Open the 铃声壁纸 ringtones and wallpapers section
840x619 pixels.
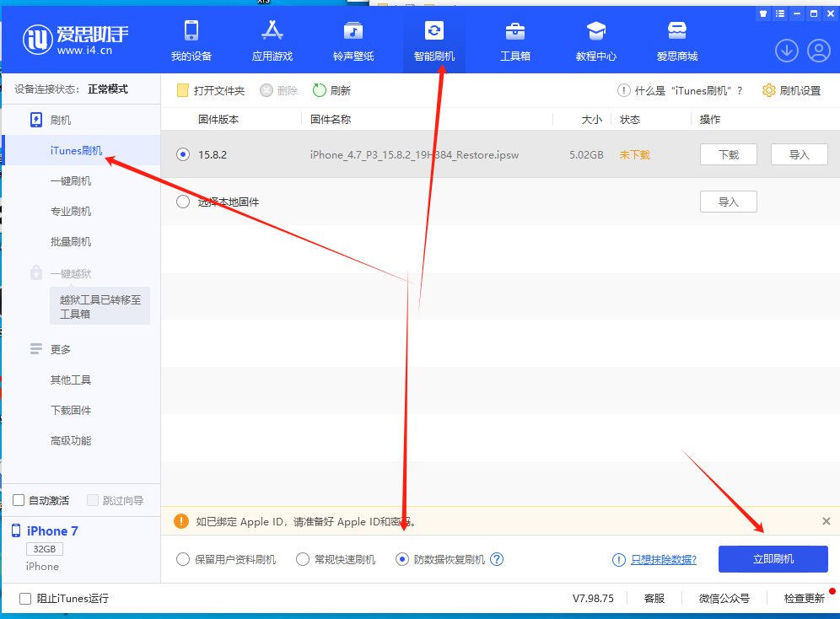click(353, 40)
